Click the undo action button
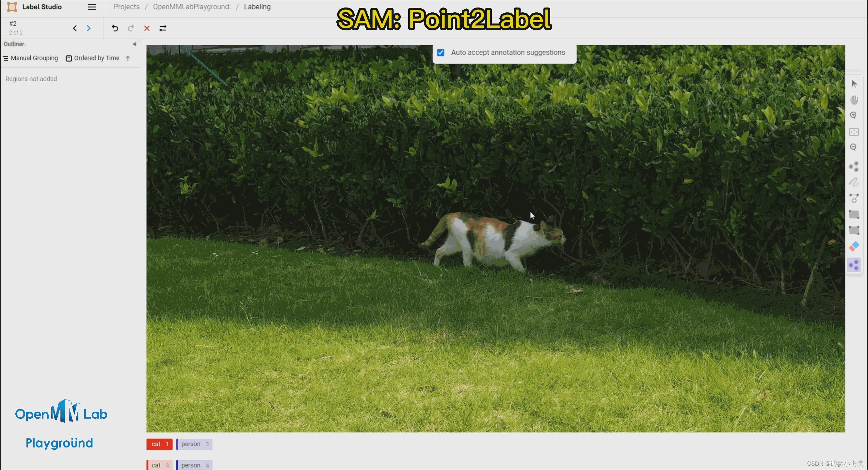This screenshot has width=868, height=470. coord(115,28)
